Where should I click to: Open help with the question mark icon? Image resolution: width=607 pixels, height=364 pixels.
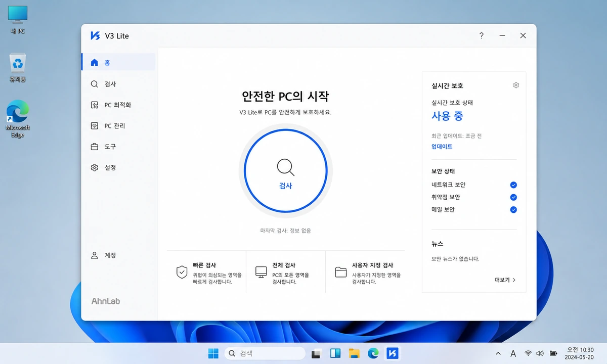tap(481, 35)
